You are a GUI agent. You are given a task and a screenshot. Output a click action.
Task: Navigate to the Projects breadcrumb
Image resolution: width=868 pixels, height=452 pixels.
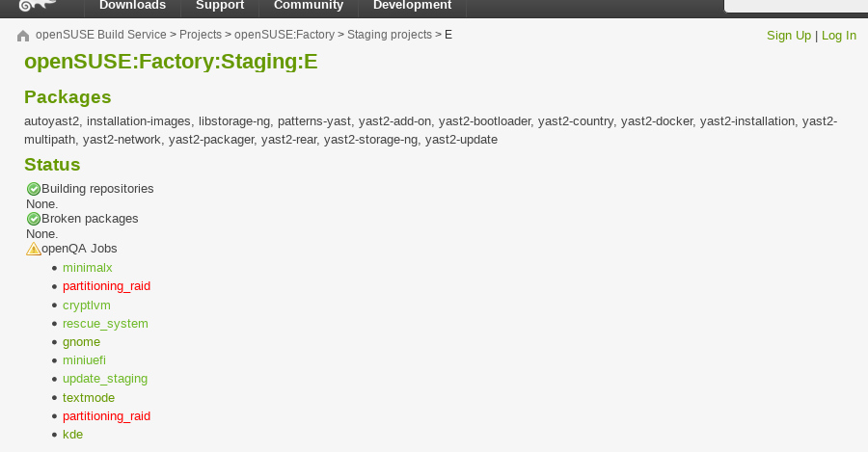click(201, 35)
